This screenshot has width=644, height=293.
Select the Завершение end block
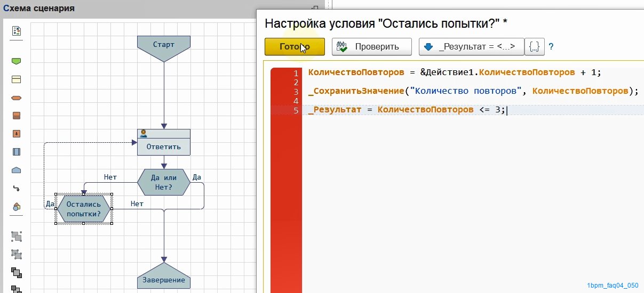(163, 276)
